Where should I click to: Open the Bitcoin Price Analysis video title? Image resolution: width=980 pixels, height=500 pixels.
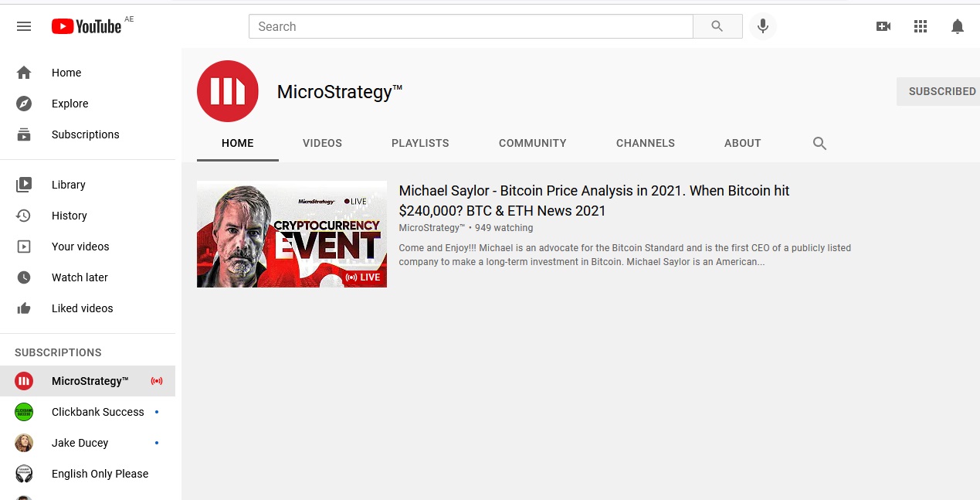tap(593, 200)
